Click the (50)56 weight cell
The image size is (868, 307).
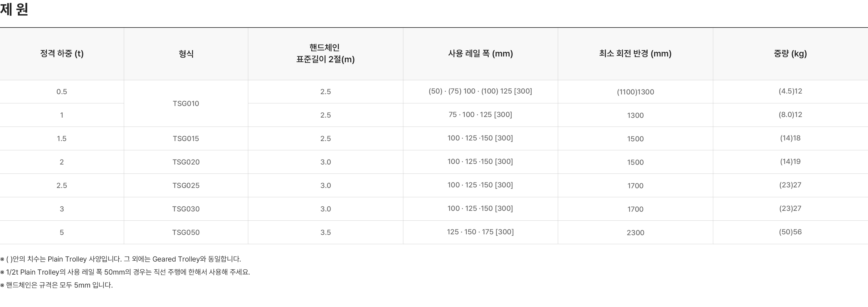click(790, 232)
